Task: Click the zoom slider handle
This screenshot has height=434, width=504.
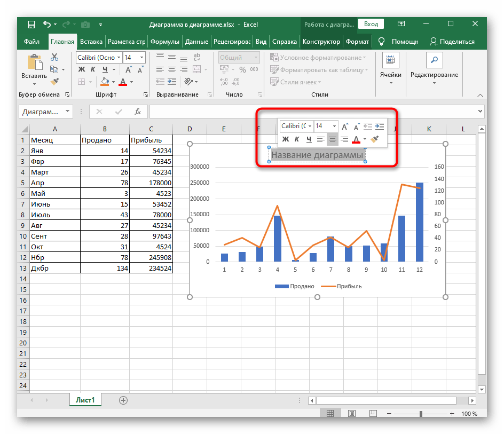Action: pos(421,413)
